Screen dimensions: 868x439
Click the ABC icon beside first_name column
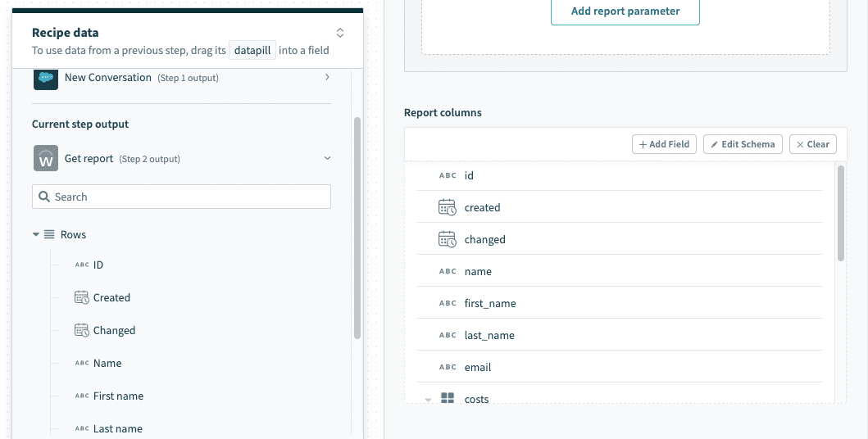pyautogui.click(x=448, y=304)
